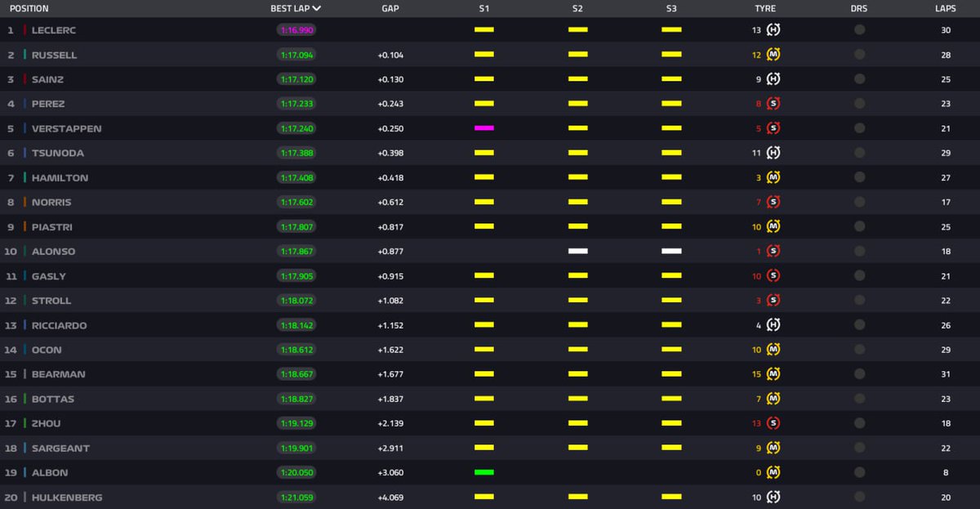Click Verstappen's soft tyre icon
This screenshot has height=509, width=980.
(x=773, y=128)
